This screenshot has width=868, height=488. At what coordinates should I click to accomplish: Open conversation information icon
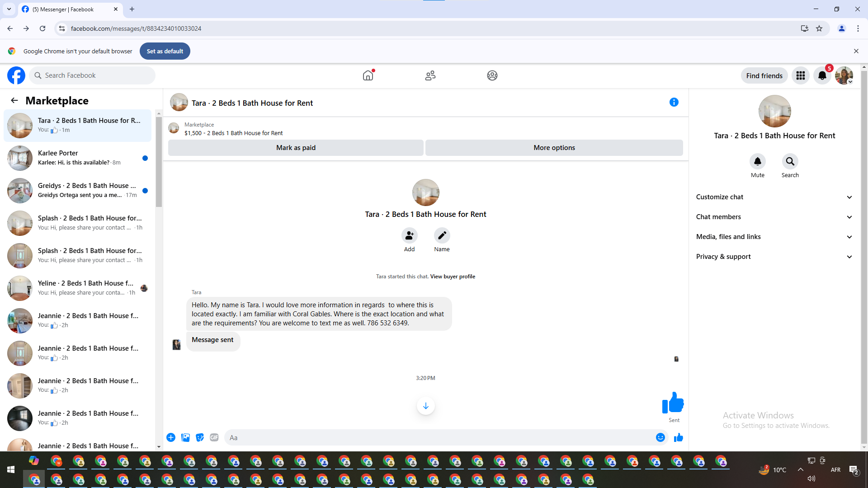pos(674,102)
